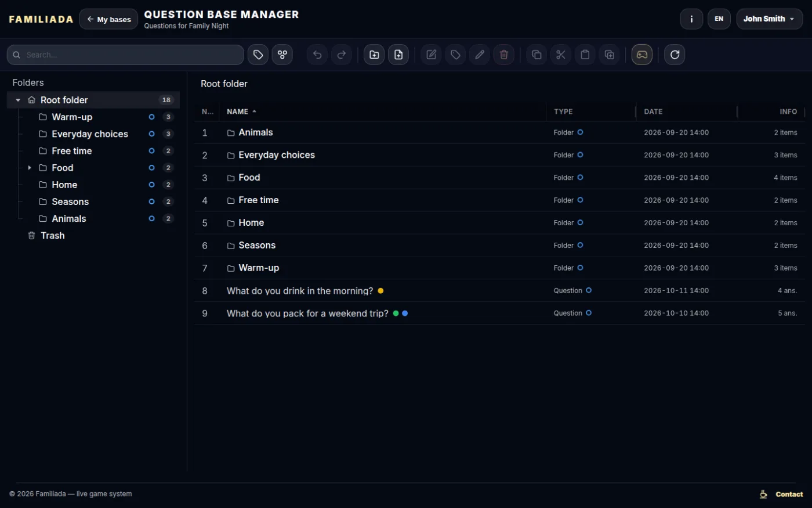Click the copy icon in toolbar
812x508 pixels.
(x=536, y=55)
